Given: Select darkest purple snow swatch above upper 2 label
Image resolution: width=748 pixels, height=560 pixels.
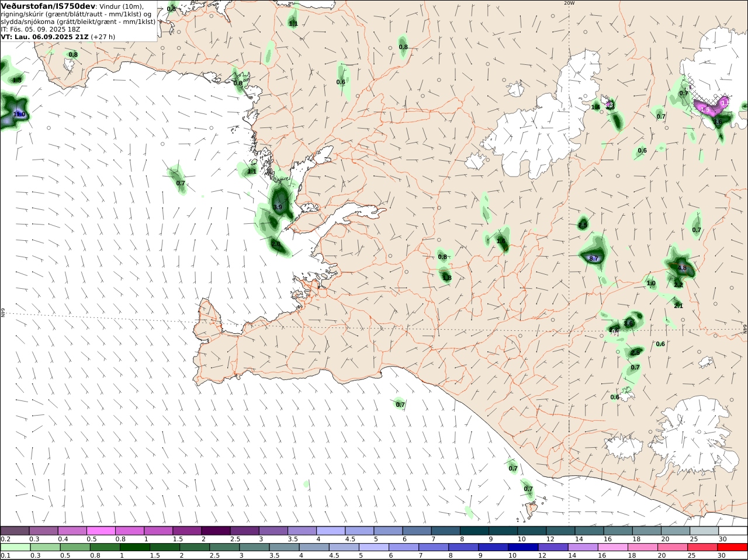Looking at the screenshot, I should point(216,531).
